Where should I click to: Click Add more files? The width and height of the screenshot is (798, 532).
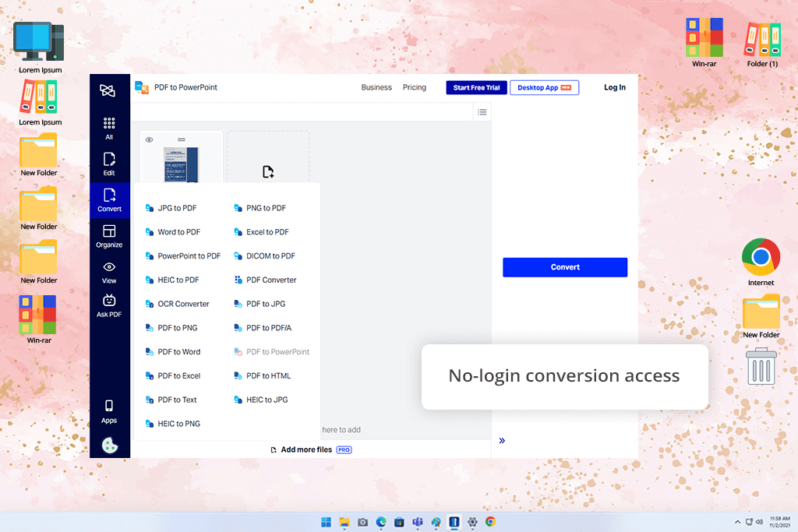coord(310,449)
